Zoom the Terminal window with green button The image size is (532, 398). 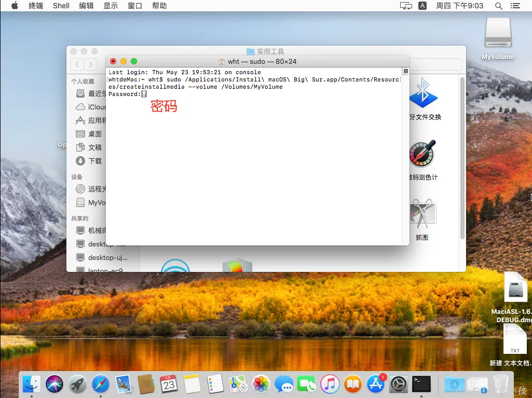click(x=134, y=61)
